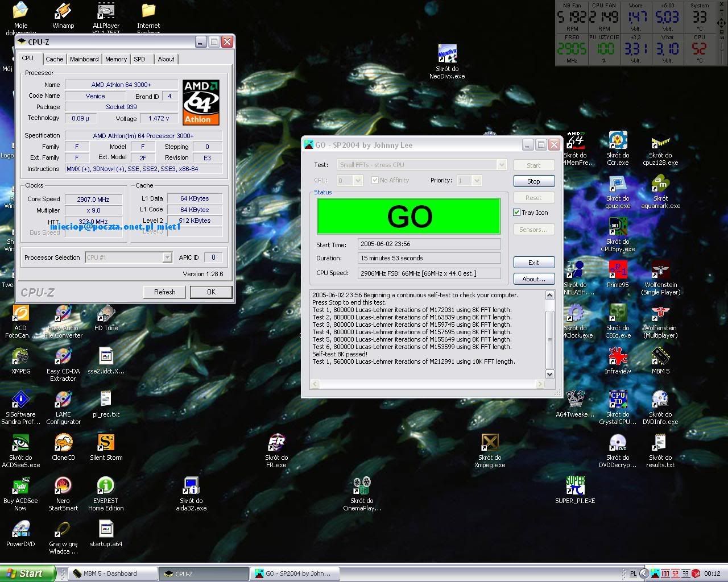Open the Windows Start menu
The image size is (728, 582).
pos(28,574)
